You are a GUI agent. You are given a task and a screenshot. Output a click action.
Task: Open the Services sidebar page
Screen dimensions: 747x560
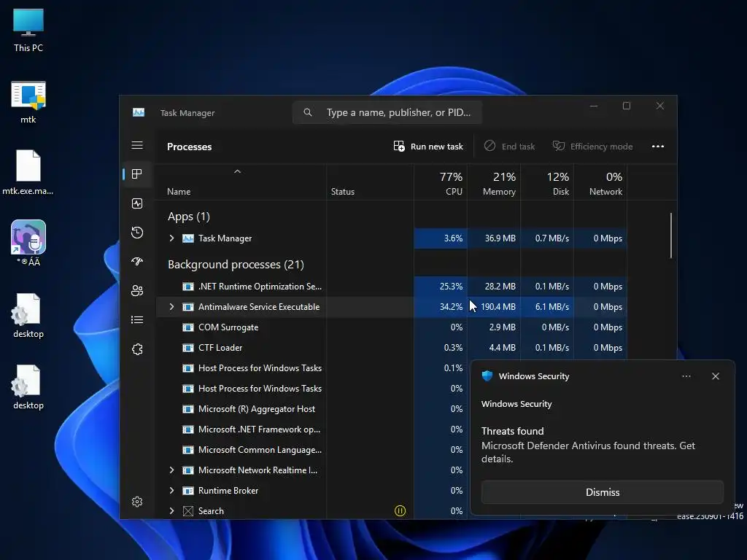137,349
